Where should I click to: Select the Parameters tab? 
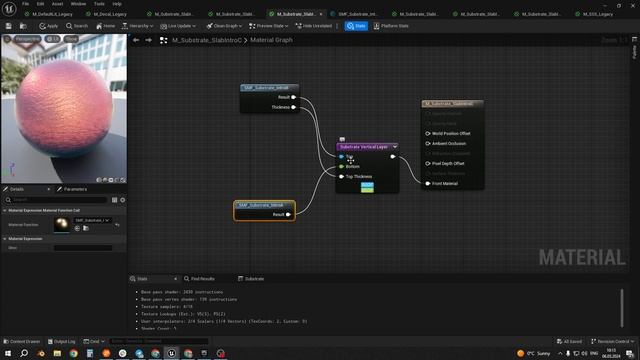[72, 189]
